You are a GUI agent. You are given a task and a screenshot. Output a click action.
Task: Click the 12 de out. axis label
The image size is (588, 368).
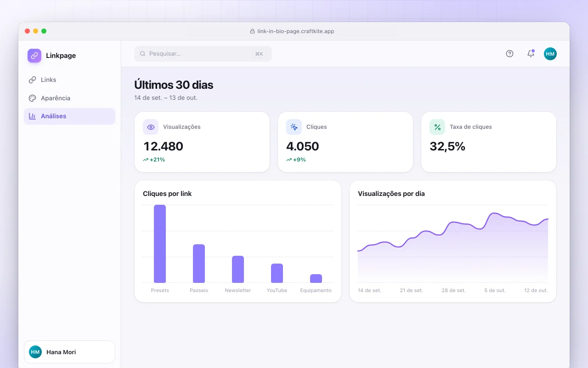[x=536, y=290]
